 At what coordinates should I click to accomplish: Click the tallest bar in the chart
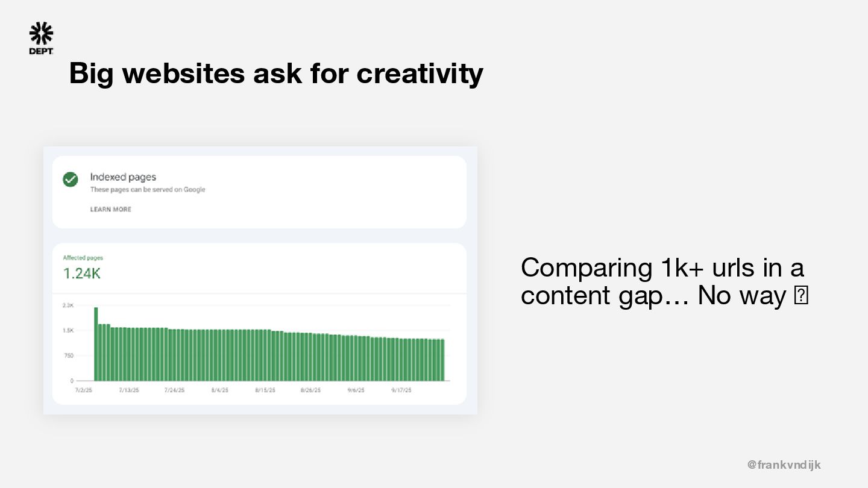[x=96, y=343]
